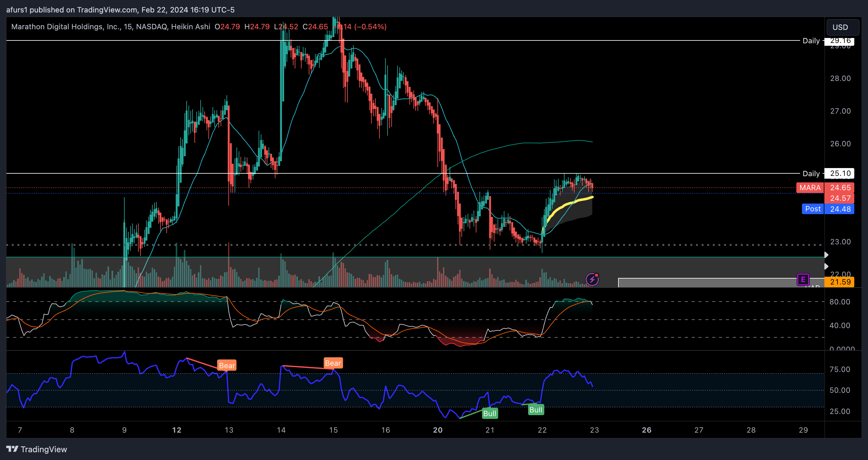Image resolution: width=868 pixels, height=460 pixels.
Task: Click the 80.00 oscillator axis label
Action: tap(840, 302)
